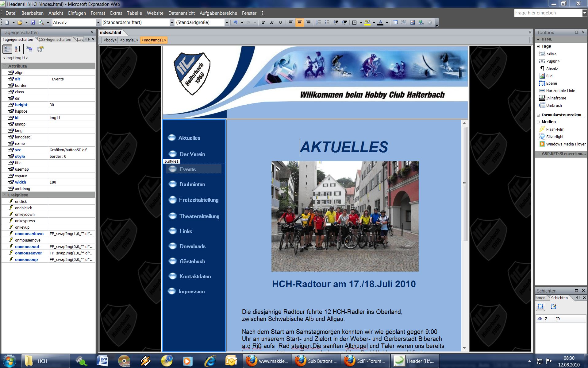Click the Save icon in the toolbar
Screen dimensions: 588x368
[33, 22]
